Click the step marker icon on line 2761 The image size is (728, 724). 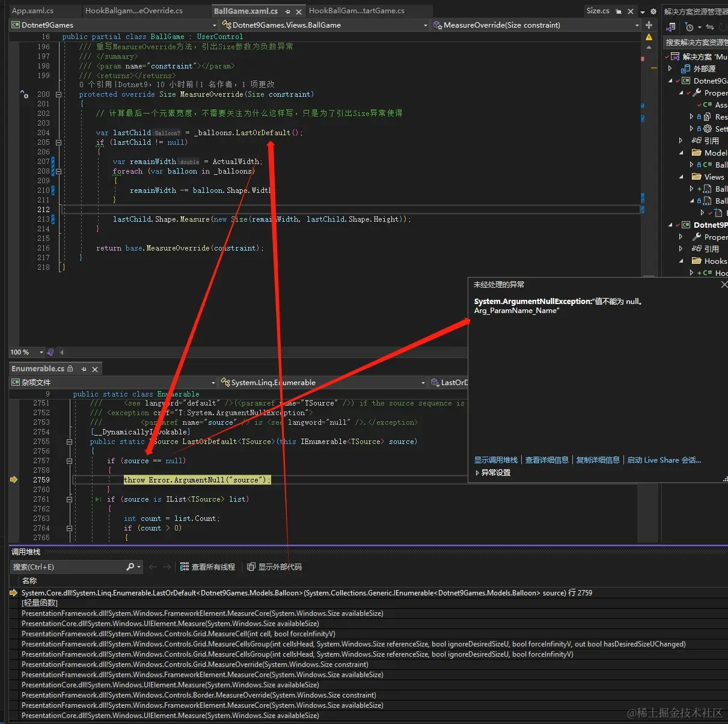coord(98,499)
